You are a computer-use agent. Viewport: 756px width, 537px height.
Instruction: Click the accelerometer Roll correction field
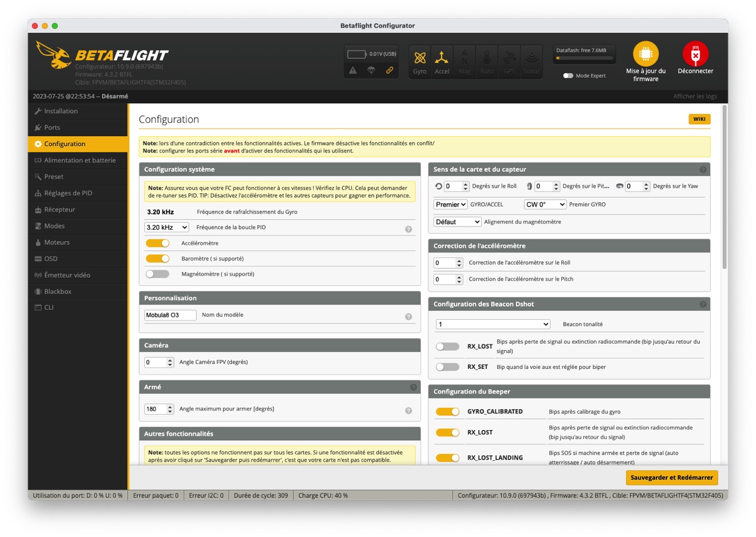tap(449, 263)
